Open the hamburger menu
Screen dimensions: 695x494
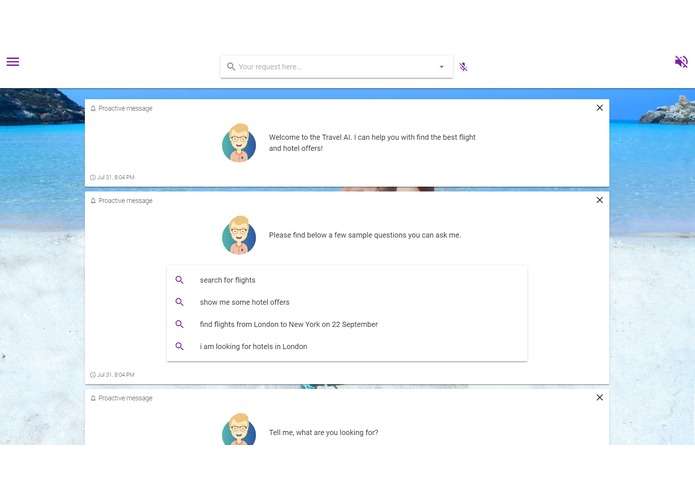13,62
